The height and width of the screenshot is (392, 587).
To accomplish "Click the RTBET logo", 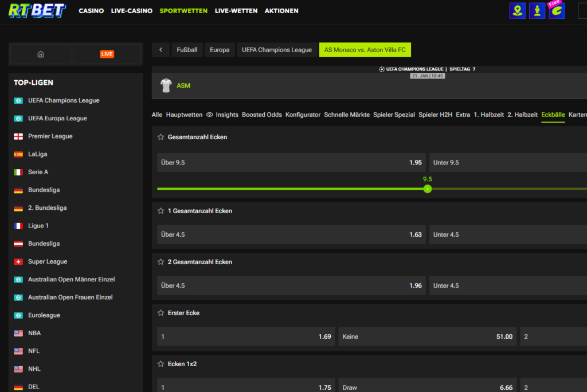I will (37, 11).
